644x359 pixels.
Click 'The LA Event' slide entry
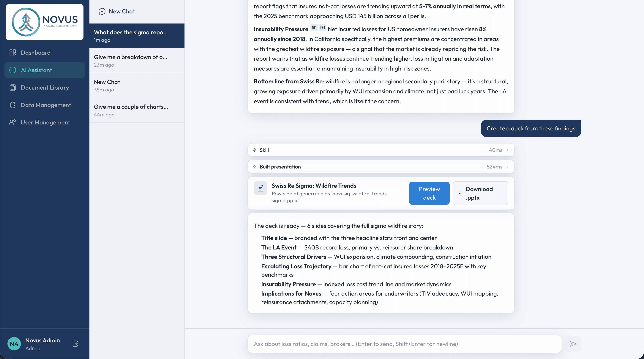(x=279, y=248)
